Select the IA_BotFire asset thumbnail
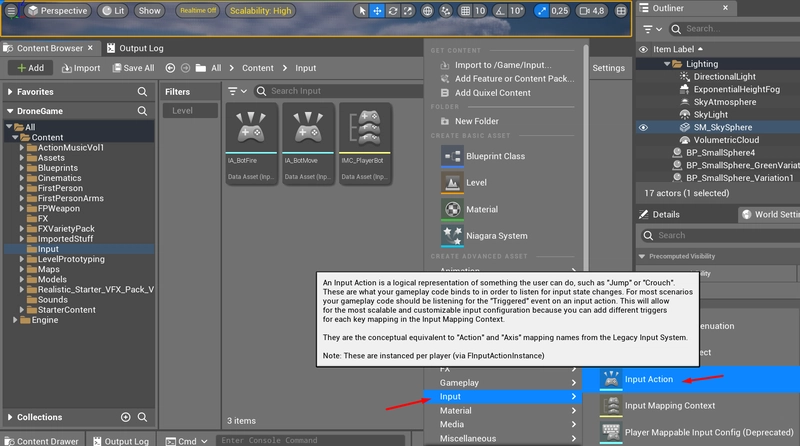 click(x=251, y=144)
